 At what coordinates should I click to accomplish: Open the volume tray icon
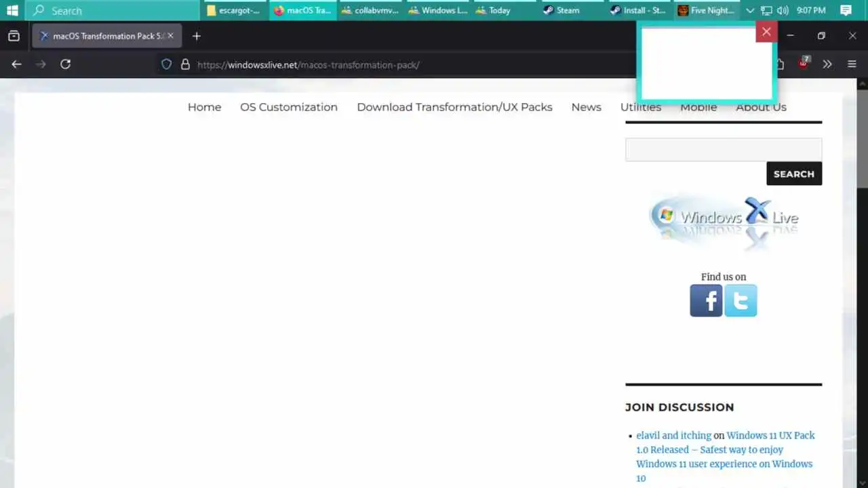pyautogui.click(x=783, y=10)
